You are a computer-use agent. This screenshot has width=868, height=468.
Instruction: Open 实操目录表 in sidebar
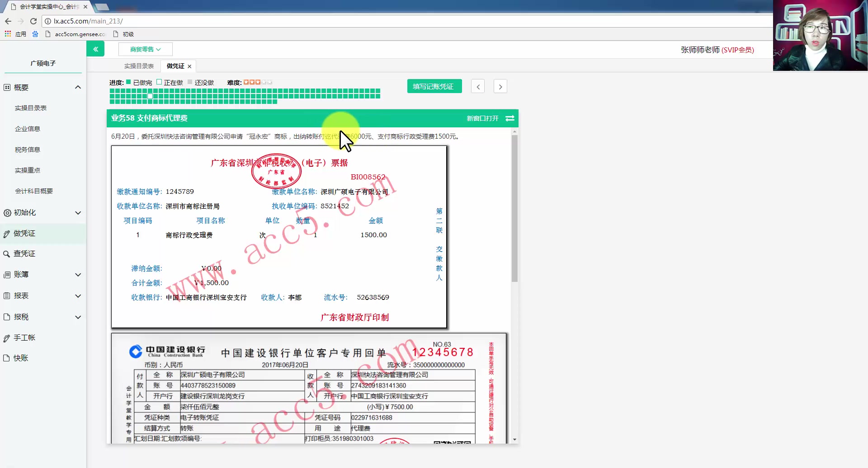click(x=31, y=108)
